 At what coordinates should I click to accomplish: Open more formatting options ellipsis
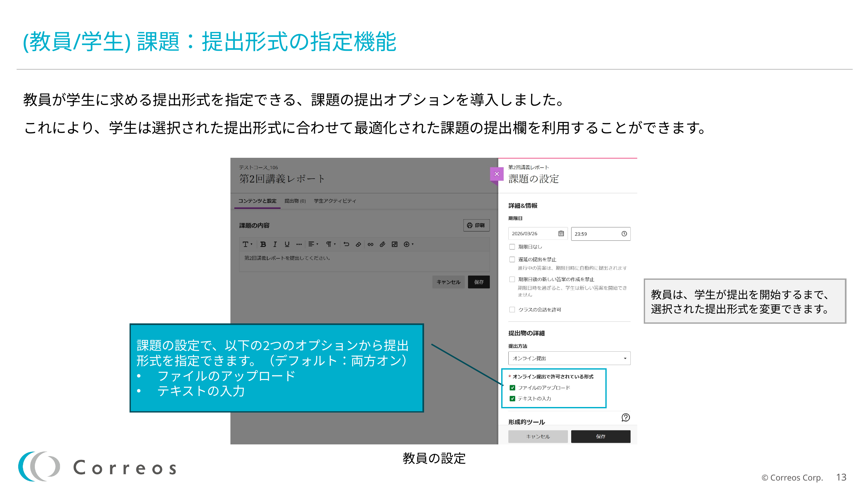tap(299, 245)
